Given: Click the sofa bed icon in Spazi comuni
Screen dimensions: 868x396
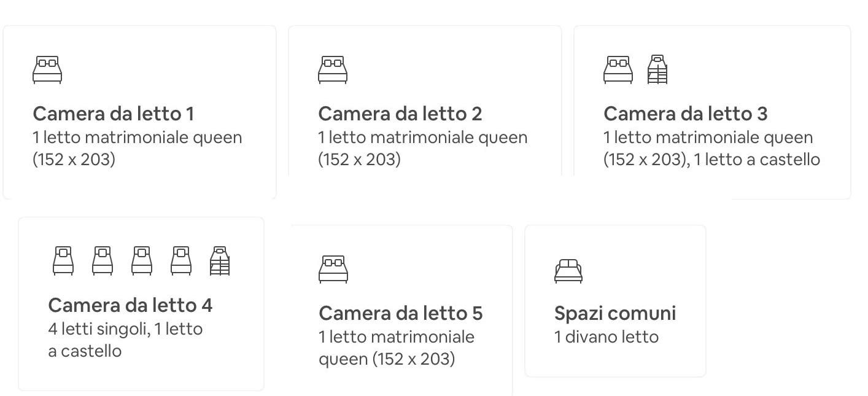Looking at the screenshot, I should tap(568, 271).
